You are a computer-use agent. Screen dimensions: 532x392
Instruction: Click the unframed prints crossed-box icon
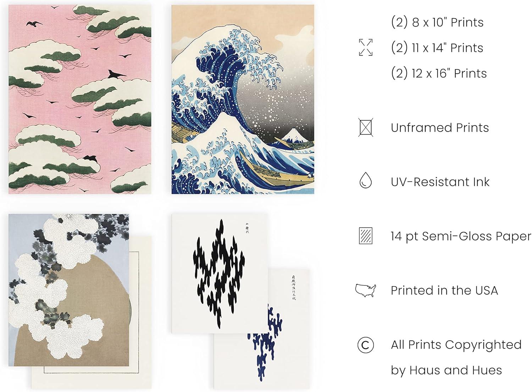pos(366,128)
